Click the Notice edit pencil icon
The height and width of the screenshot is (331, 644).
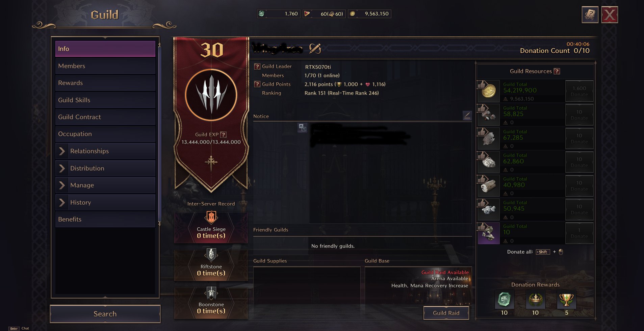click(467, 116)
